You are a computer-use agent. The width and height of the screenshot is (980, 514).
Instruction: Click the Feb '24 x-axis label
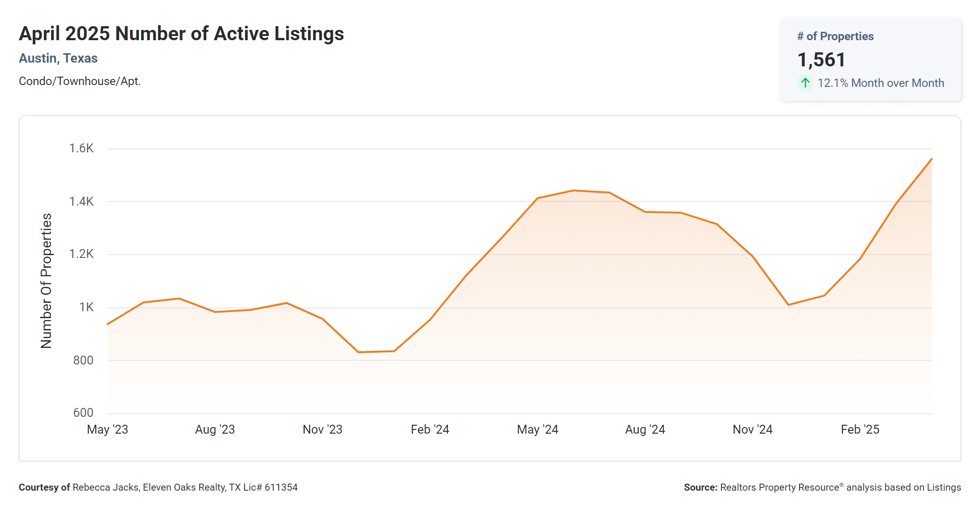coord(430,429)
